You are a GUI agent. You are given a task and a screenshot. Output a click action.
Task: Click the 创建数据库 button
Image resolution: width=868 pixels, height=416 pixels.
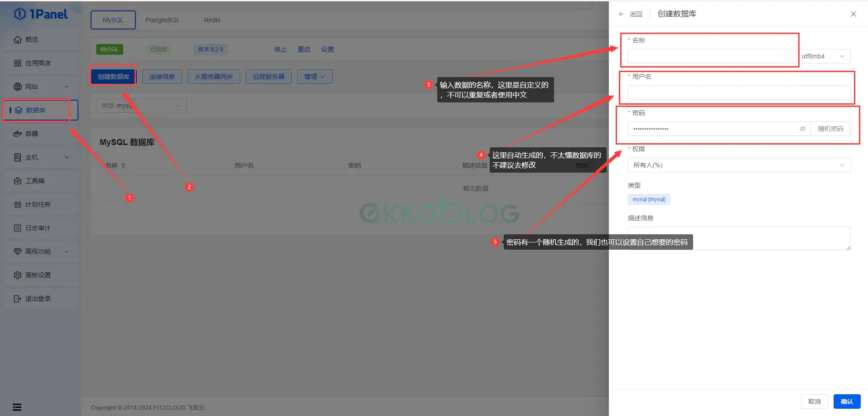(114, 77)
